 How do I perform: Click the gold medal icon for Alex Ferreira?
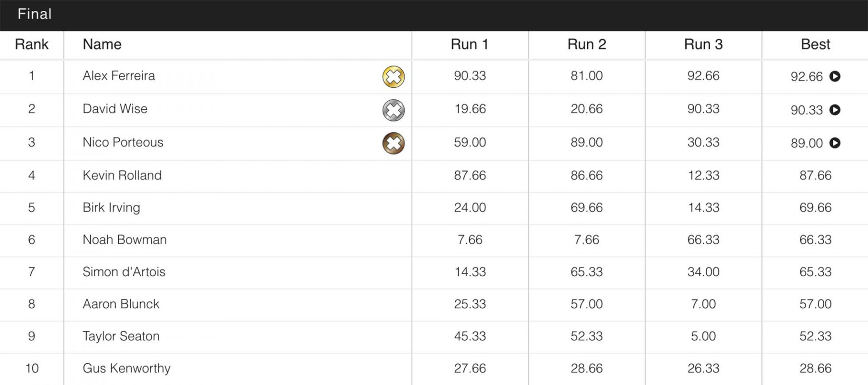coord(393,77)
